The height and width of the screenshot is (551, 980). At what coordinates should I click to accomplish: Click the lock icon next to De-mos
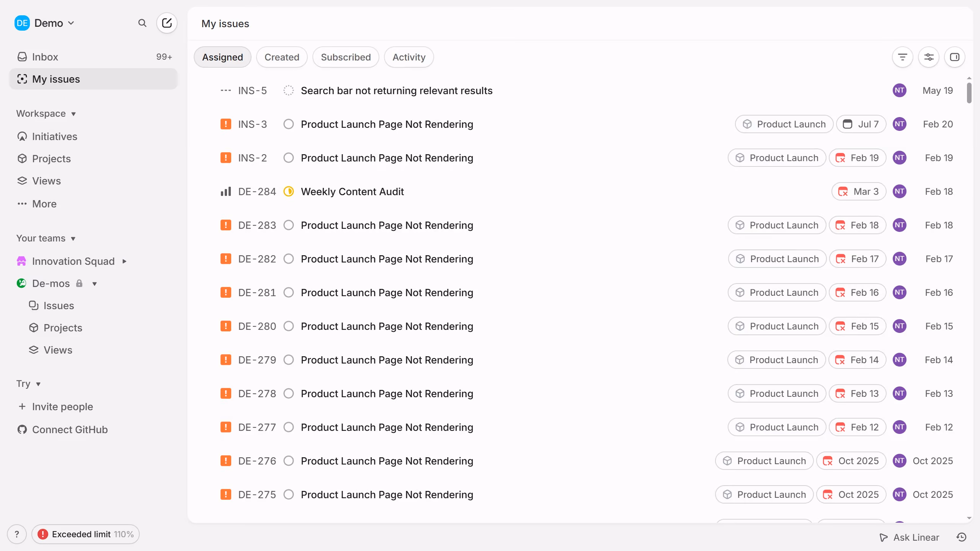(x=79, y=283)
